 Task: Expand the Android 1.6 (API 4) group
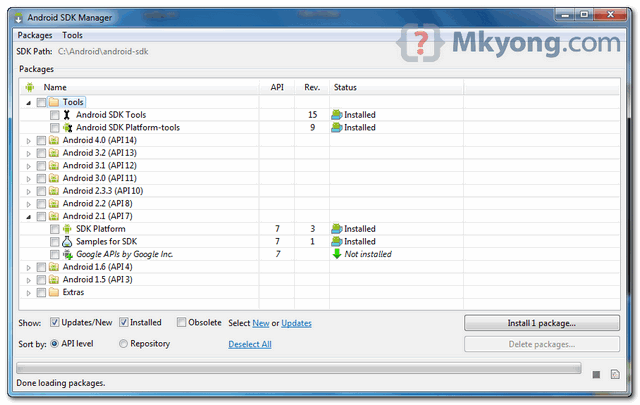coord(29,267)
